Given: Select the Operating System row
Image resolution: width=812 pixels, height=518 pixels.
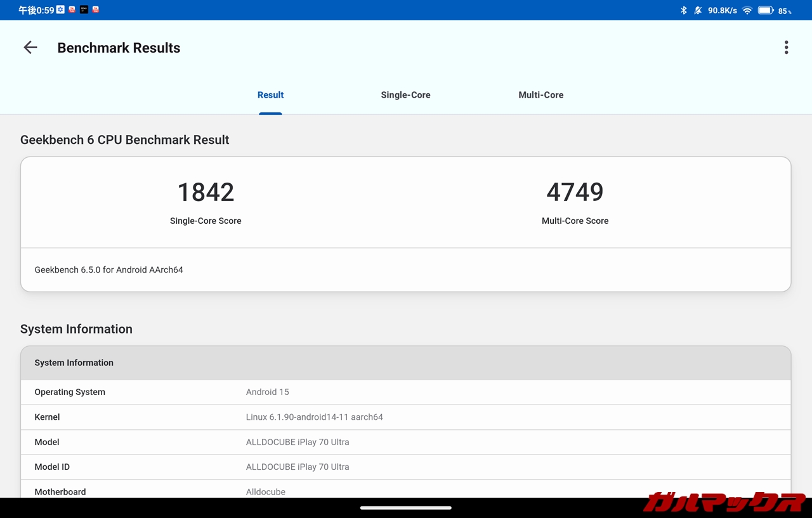Looking at the screenshot, I should [405, 392].
